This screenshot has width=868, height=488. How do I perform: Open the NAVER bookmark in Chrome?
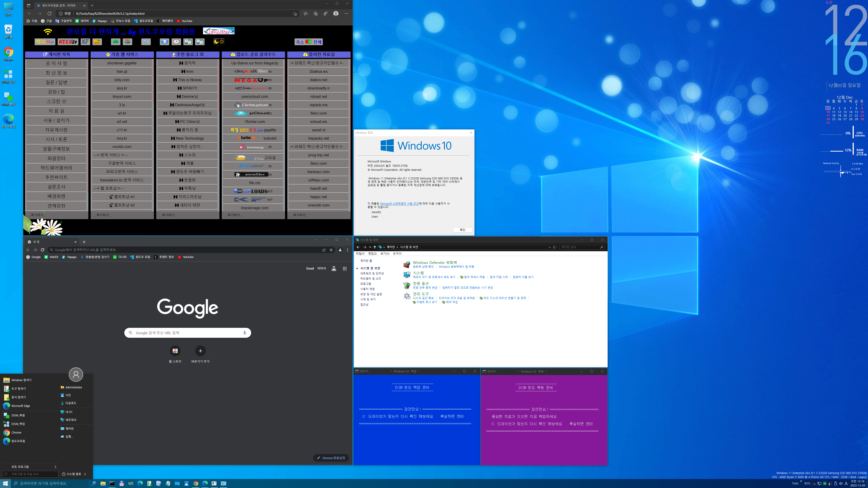point(51,257)
